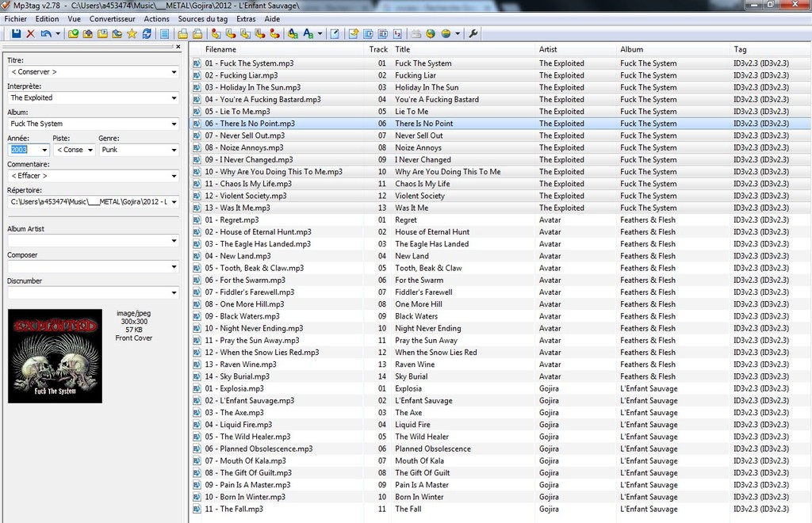Sort by the Track column header
812x523 pixels.
click(x=378, y=49)
